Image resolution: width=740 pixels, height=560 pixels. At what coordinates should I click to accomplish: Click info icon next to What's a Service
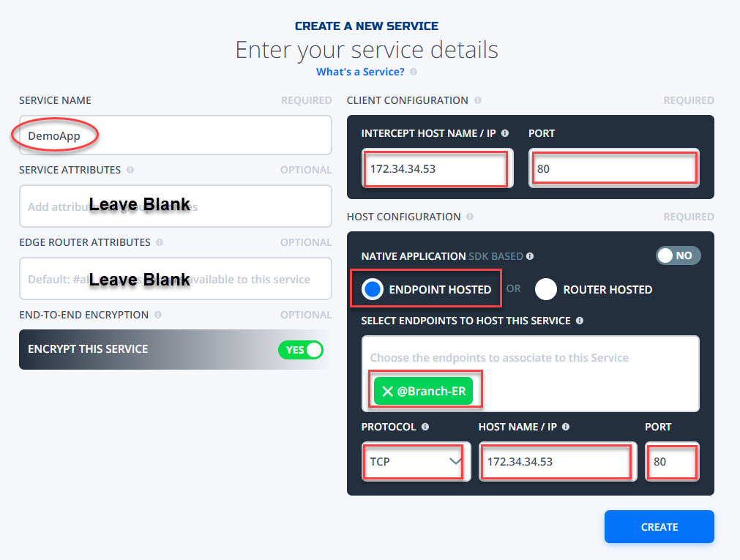[414, 72]
